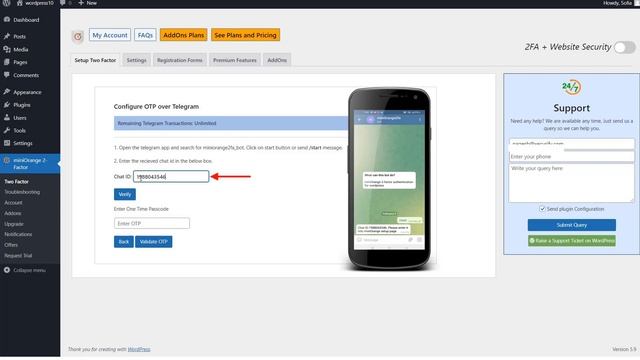This screenshot has width=640, height=360.
Task: Open Troubleshooting submenu item
Action: [22, 192]
